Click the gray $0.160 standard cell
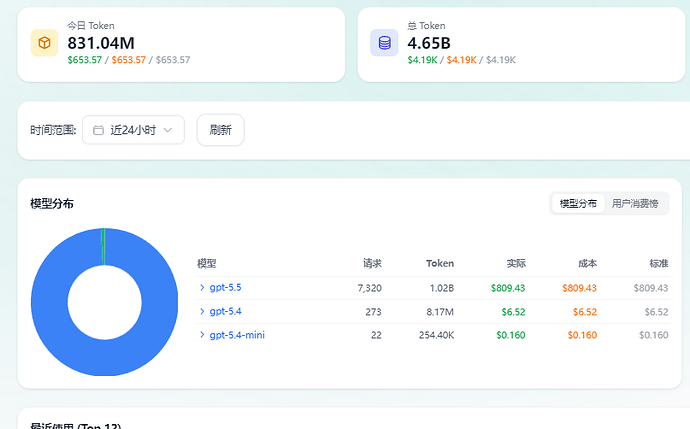 click(x=654, y=335)
